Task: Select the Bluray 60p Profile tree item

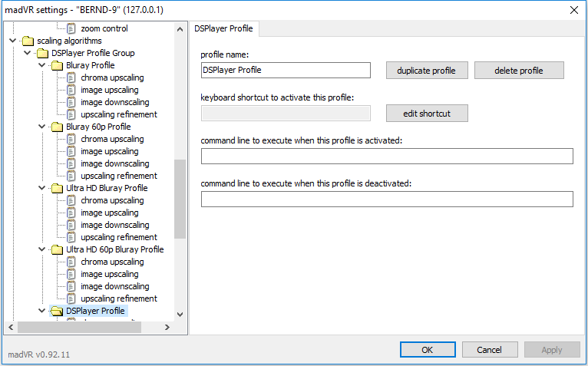Action: click(x=98, y=127)
